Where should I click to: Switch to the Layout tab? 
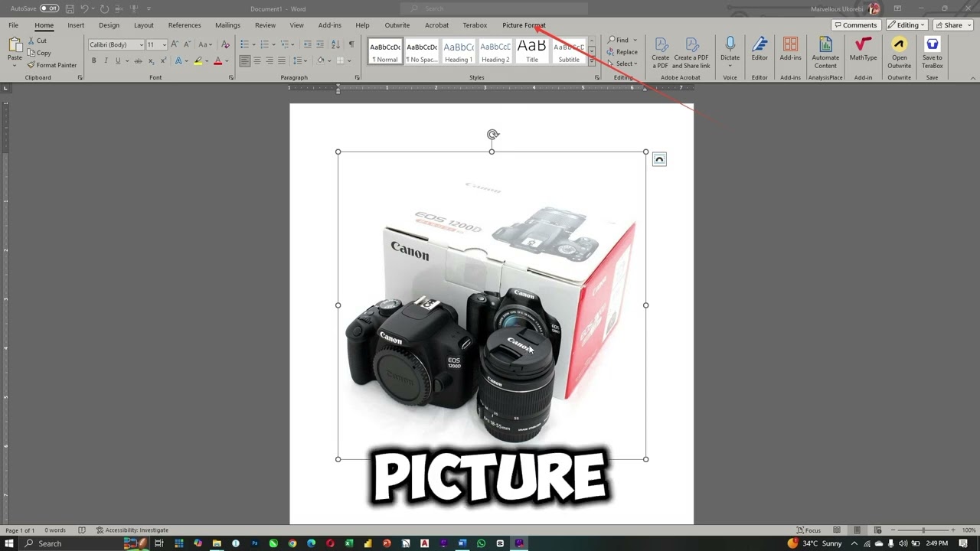(x=144, y=25)
